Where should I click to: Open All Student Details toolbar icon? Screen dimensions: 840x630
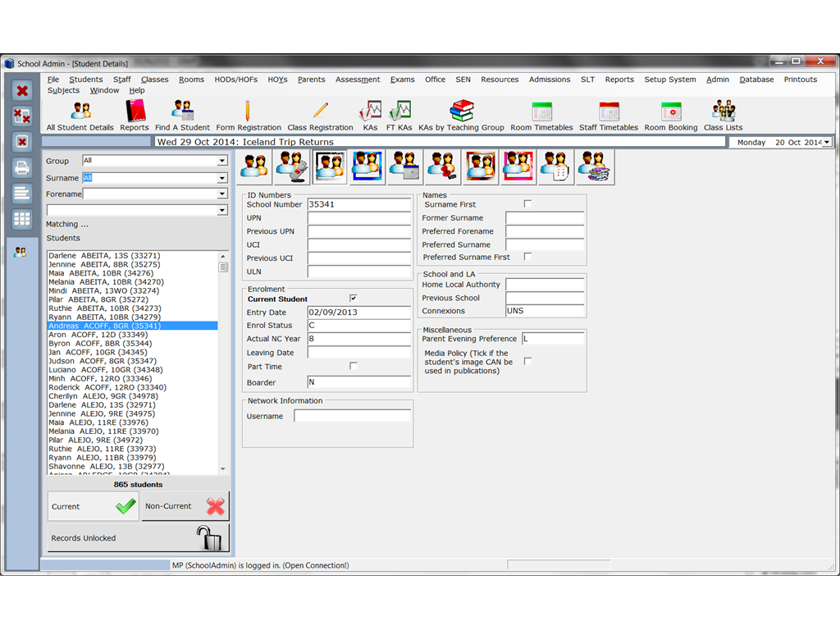(x=80, y=116)
